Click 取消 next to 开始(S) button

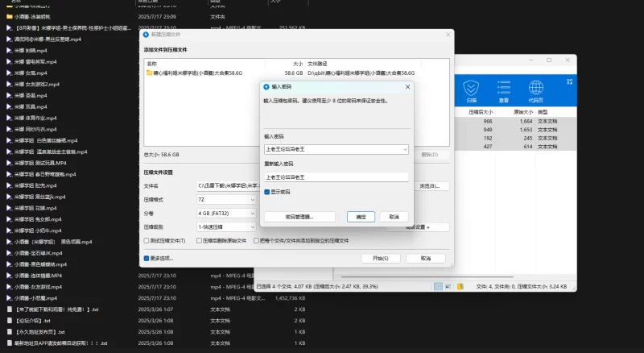[426, 259]
